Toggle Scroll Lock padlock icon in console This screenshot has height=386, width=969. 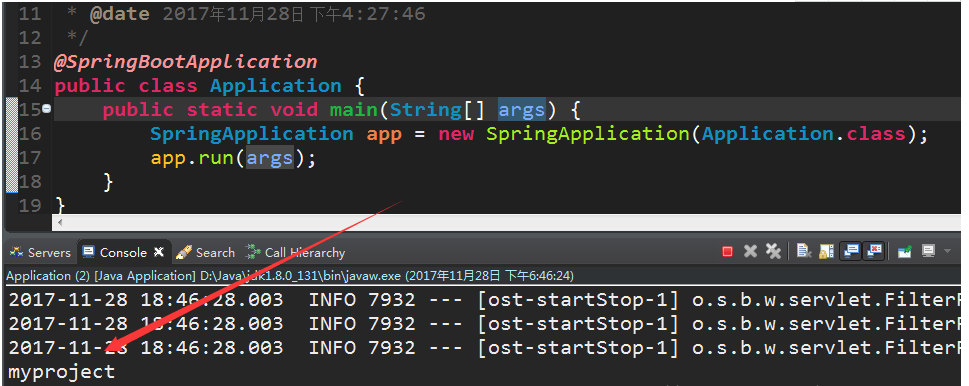826,251
